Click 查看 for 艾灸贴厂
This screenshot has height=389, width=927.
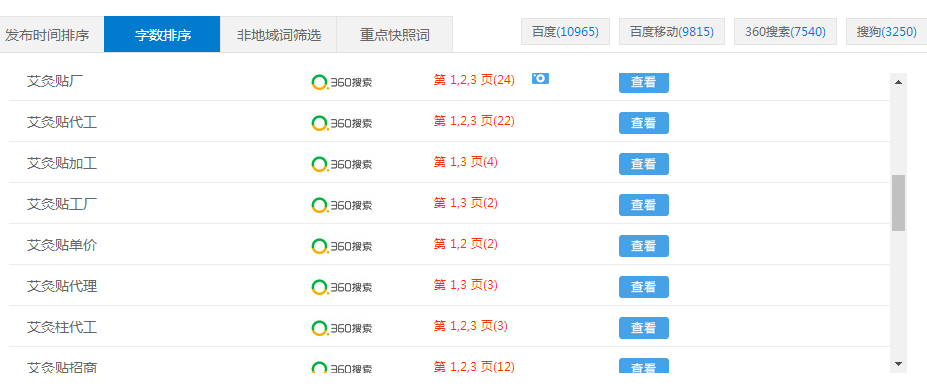(x=644, y=82)
